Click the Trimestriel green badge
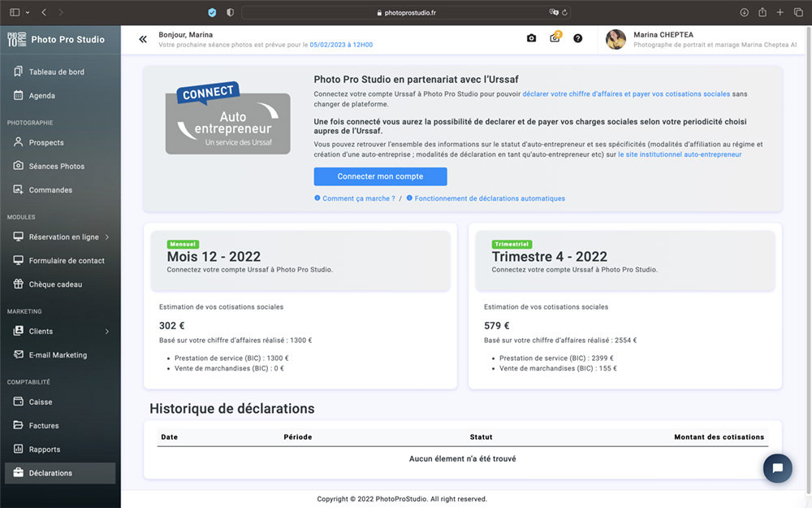The width and height of the screenshot is (812, 508). tap(512, 244)
